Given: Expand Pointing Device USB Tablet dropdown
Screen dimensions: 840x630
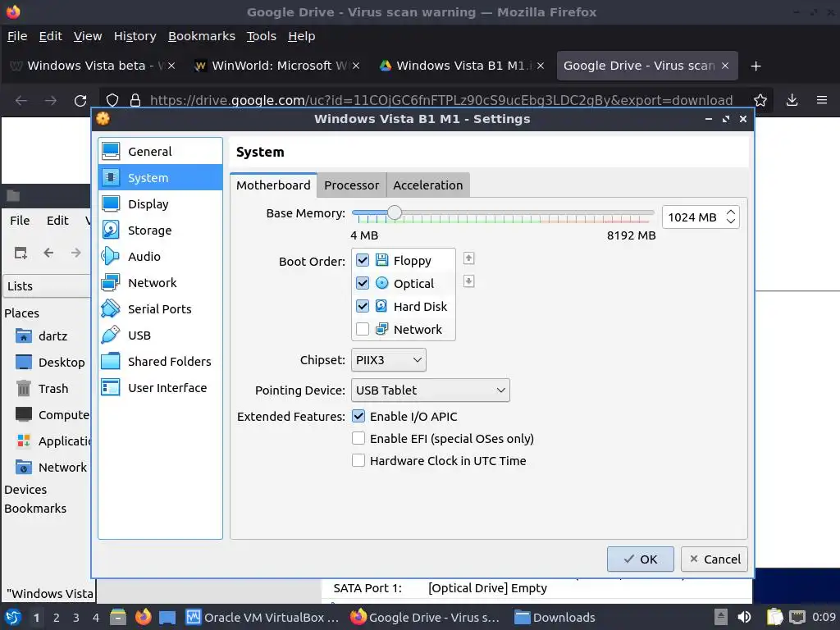Looking at the screenshot, I should point(430,390).
